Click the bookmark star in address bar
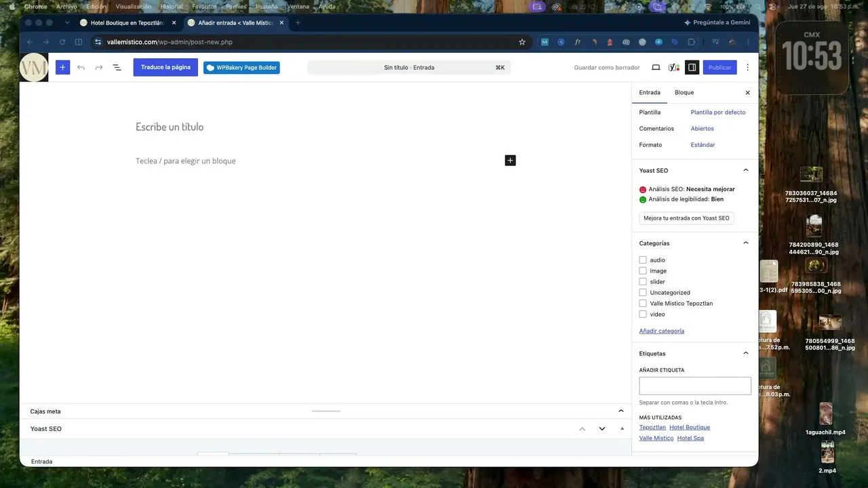Viewport: 868px width, 488px height. click(522, 42)
